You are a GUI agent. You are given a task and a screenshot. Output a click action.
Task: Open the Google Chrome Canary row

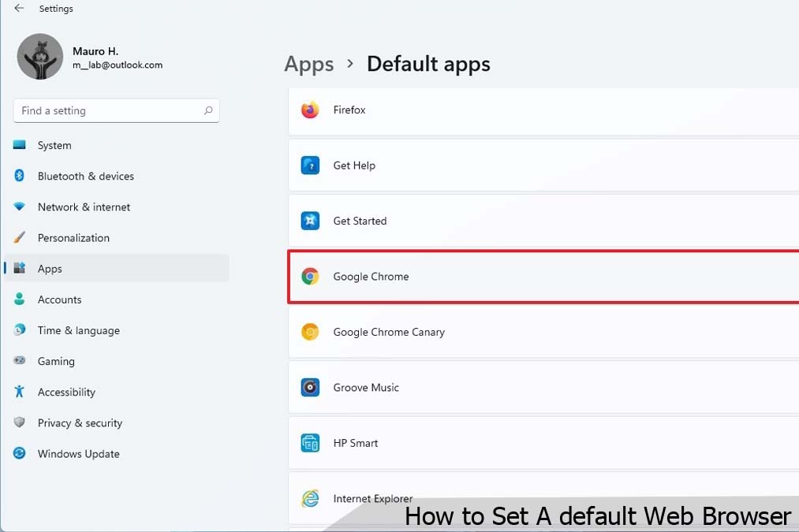coord(543,332)
